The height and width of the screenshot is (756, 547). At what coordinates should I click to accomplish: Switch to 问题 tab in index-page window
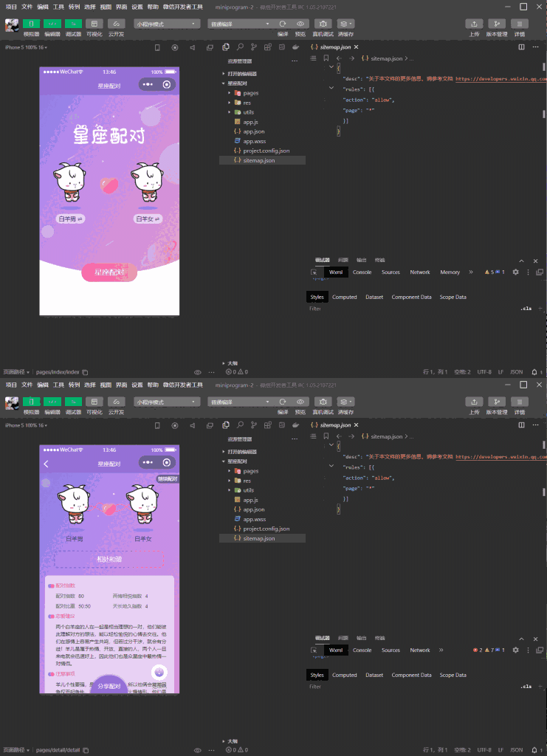click(343, 260)
